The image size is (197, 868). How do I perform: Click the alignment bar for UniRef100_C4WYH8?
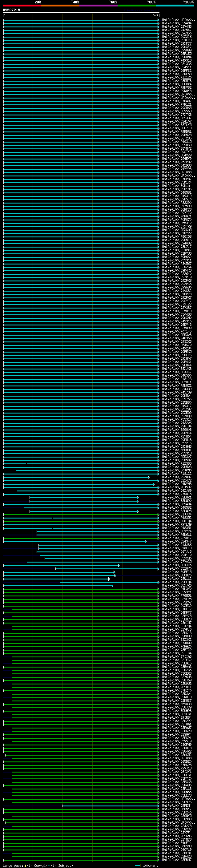79,484
